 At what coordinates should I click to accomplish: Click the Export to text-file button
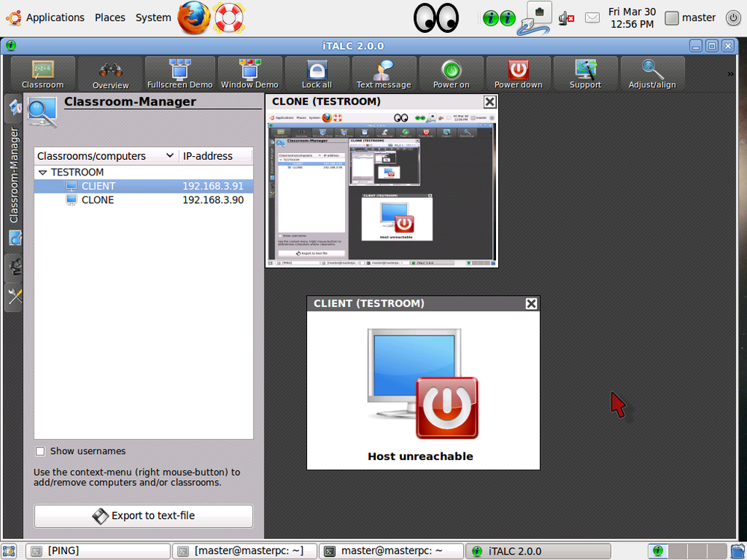click(143, 516)
